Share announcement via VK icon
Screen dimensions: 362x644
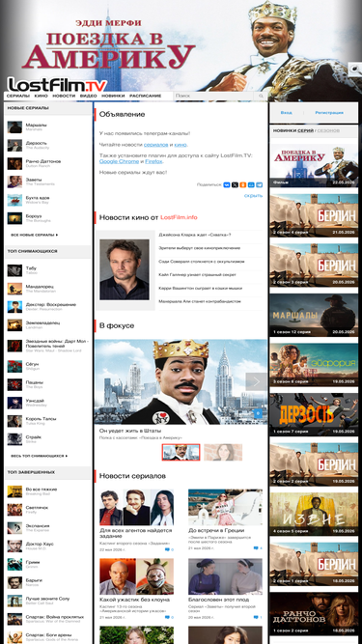(x=226, y=184)
